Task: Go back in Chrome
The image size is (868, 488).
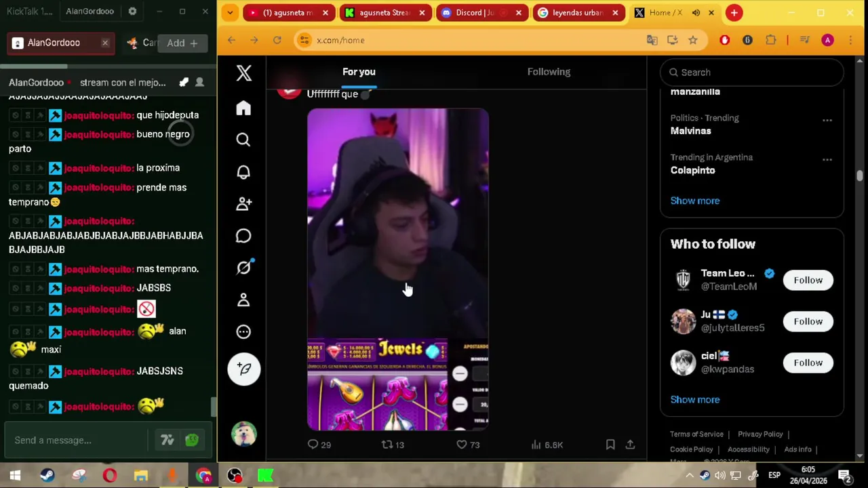Action: click(x=231, y=41)
